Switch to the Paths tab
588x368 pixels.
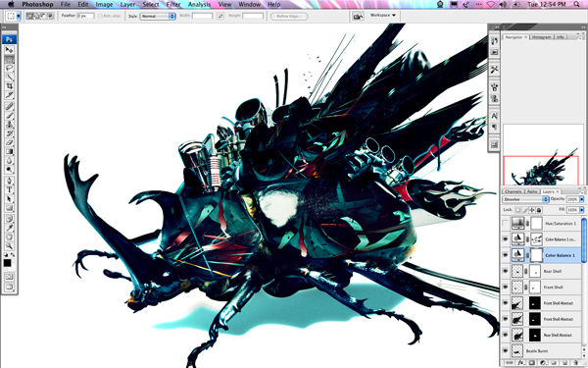tap(532, 191)
